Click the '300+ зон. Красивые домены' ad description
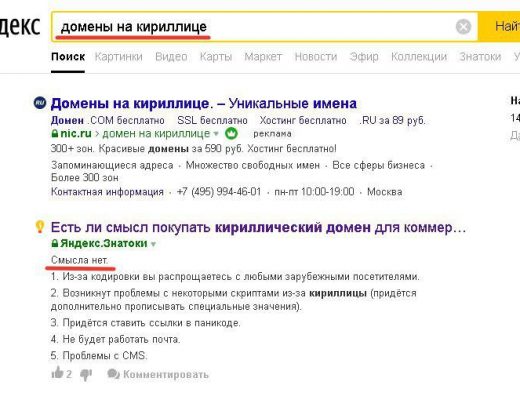 194,148
